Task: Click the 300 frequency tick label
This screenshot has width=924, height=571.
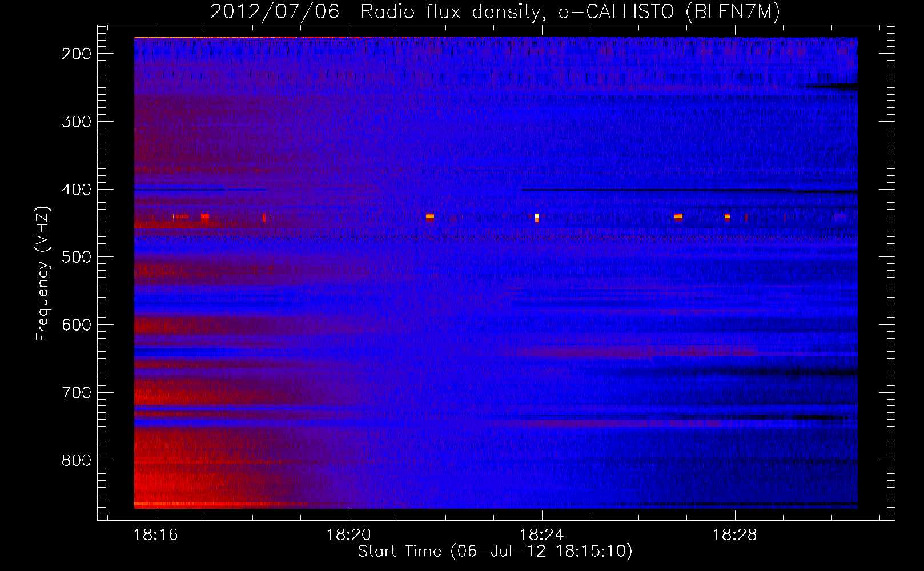Action: click(x=77, y=122)
